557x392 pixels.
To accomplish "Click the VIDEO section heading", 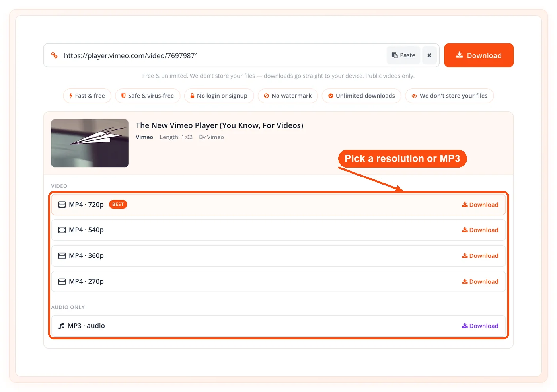I will pyautogui.click(x=59, y=186).
